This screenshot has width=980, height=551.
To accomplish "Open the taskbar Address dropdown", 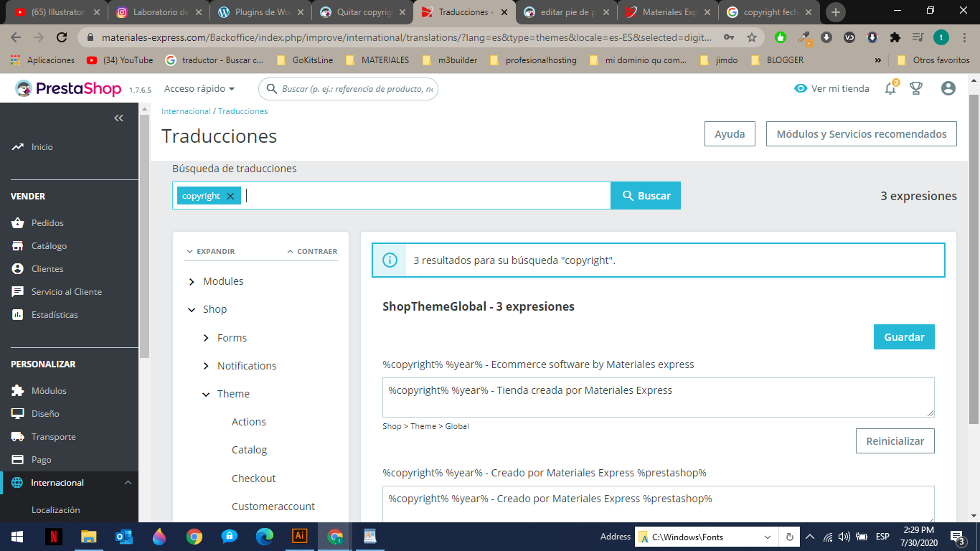I will tap(767, 537).
